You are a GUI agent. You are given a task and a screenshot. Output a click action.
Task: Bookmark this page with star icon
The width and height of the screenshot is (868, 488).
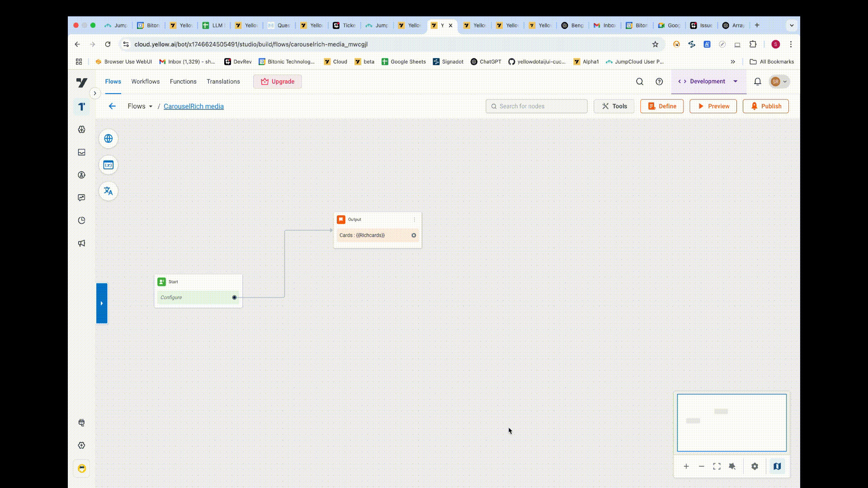pyautogui.click(x=655, y=44)
